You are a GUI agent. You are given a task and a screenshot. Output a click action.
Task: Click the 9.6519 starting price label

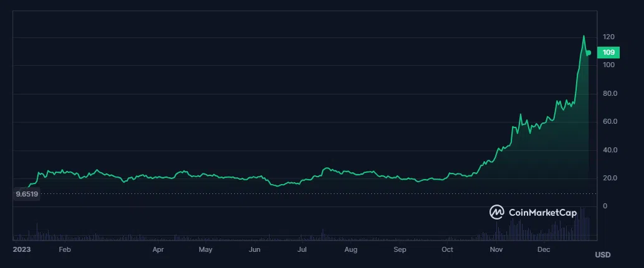[27, 194]
